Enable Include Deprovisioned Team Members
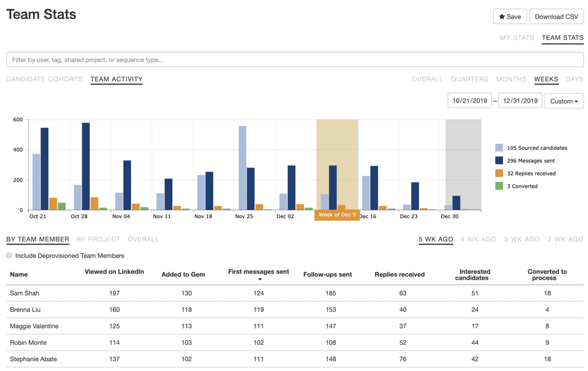Screen dimensions: 588x371 pos(9,256)
